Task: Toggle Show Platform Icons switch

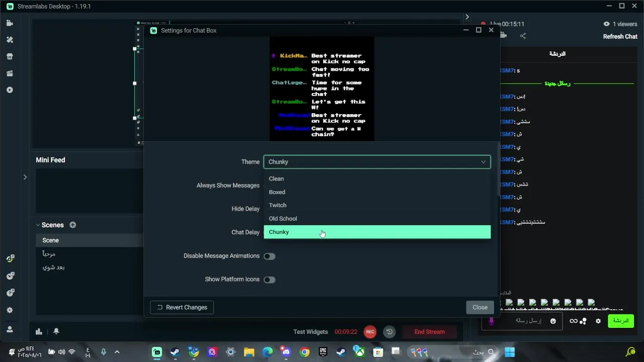Action: click(x=270, y=280)
